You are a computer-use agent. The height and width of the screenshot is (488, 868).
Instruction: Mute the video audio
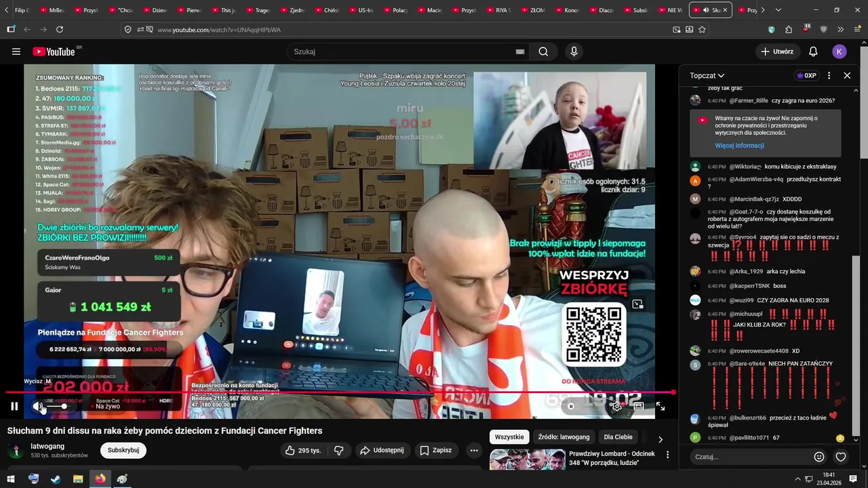coord(38,406)
